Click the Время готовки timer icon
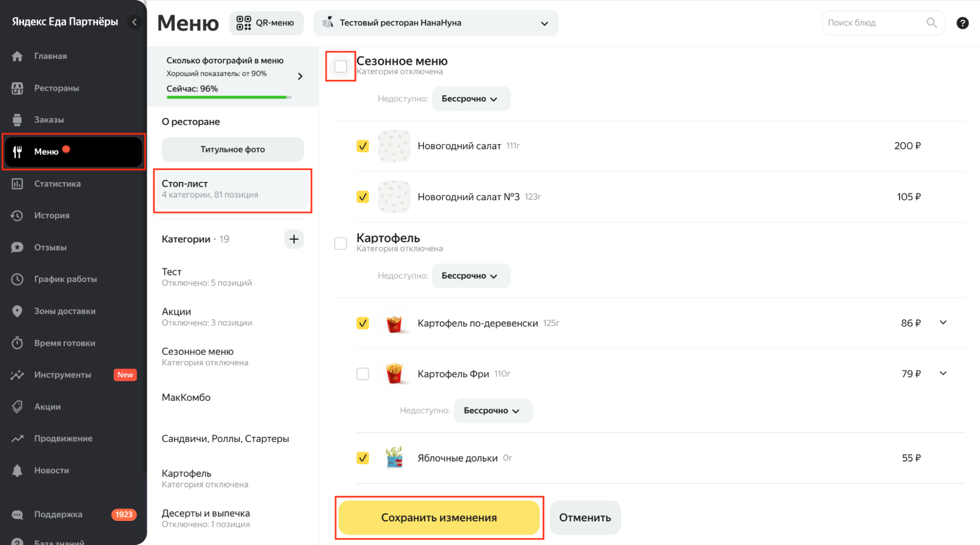The height and width of the screenshot is (545, 980). 17,343
